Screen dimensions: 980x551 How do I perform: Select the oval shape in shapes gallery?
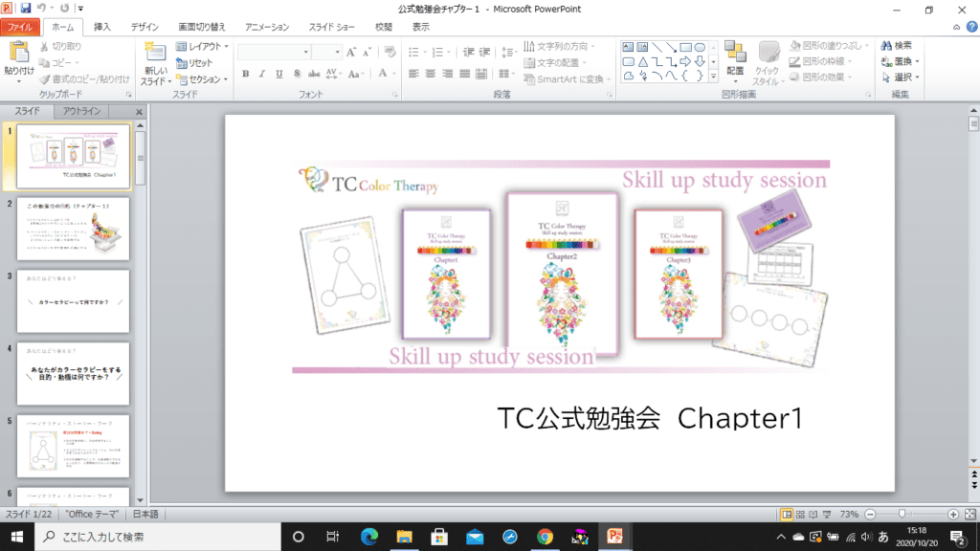[x=700, y=46]
